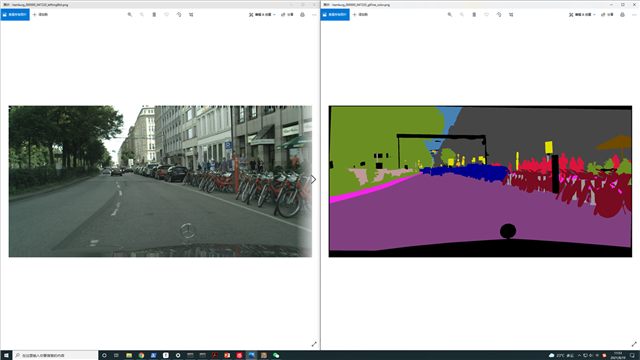Open weather widget showing temperature

pyautogui.click(x=561, y=356)
